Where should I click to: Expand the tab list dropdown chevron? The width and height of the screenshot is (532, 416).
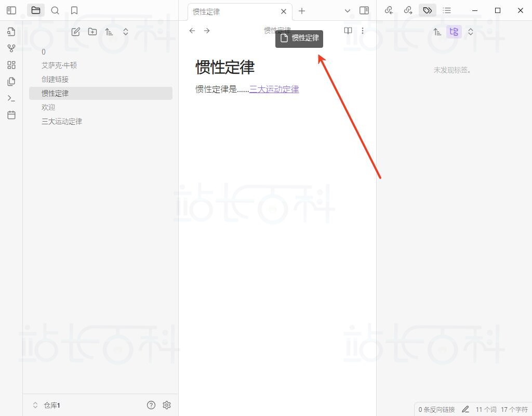348,10
